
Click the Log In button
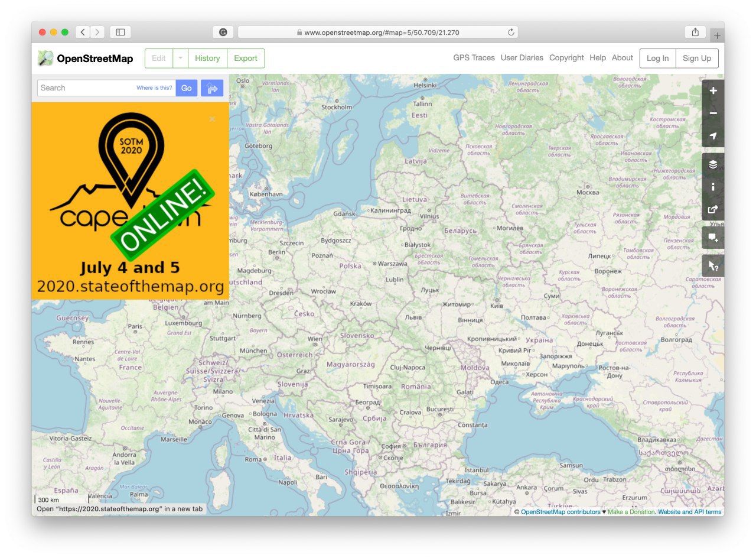(658, 58)
